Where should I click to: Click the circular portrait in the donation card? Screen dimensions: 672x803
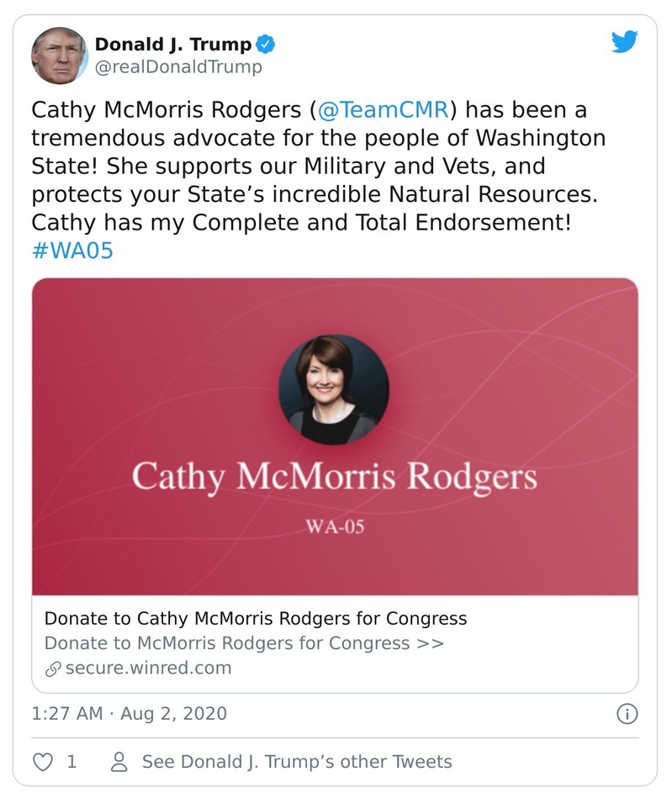click(x=334, y=390)
